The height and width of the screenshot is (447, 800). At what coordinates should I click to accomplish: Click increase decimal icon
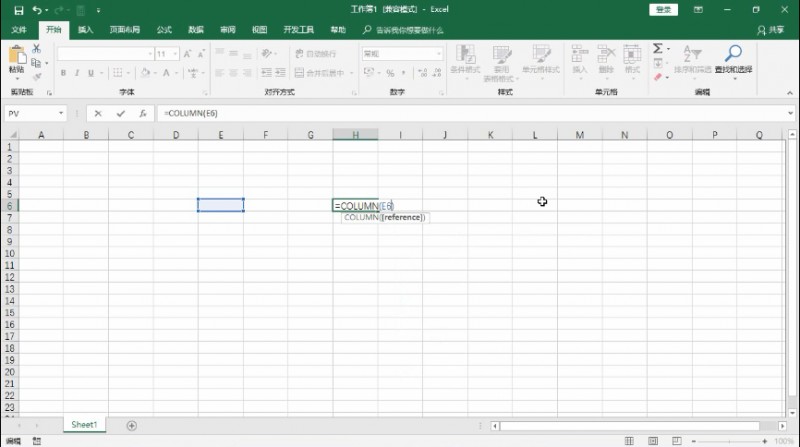(422, 73)
